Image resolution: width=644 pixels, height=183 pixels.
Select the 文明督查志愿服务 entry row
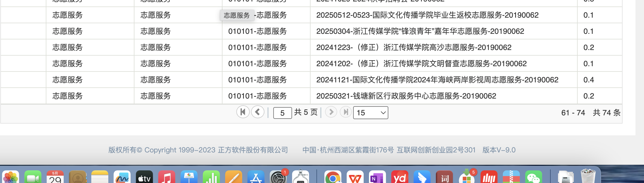(421, 64)
